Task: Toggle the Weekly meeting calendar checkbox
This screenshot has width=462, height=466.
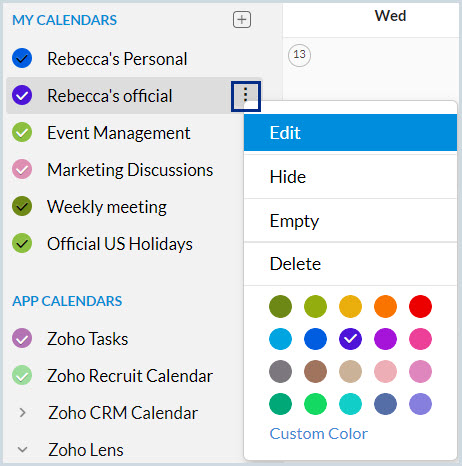Action: (22, 206)
